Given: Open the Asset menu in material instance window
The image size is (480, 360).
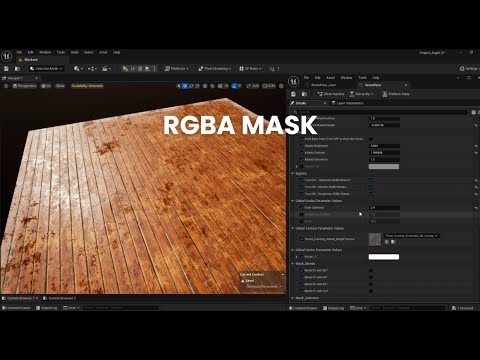Looking at the screenshot, I should [330, 78].
